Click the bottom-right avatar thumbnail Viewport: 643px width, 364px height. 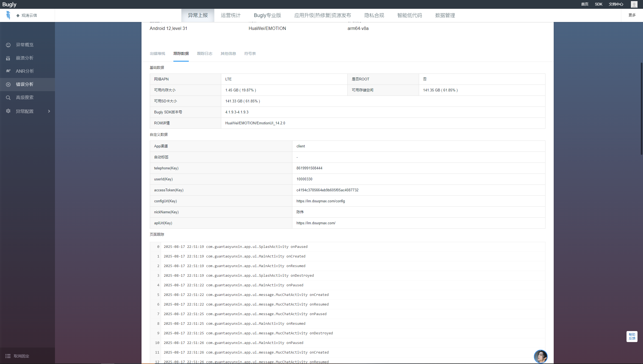(x=541, y=356)
